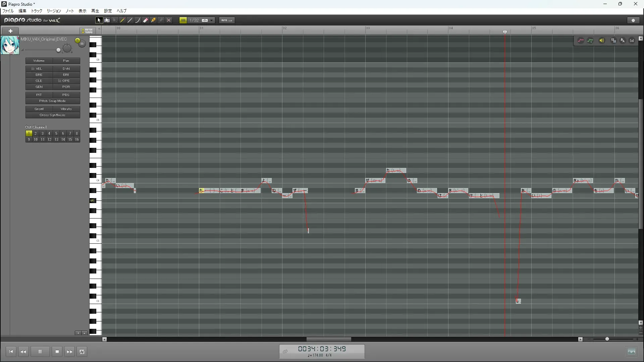Select the range selection tool

click(x=107, y=20)
